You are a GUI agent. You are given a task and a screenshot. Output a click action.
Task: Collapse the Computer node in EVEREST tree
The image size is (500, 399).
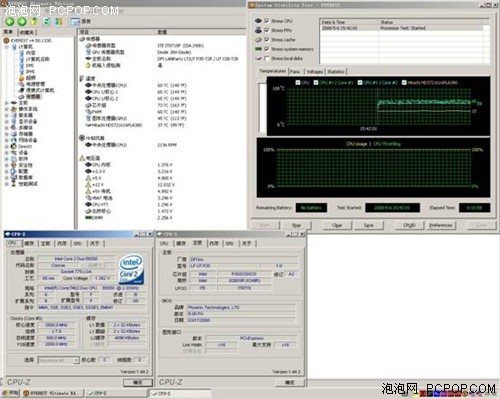[6, 47]
